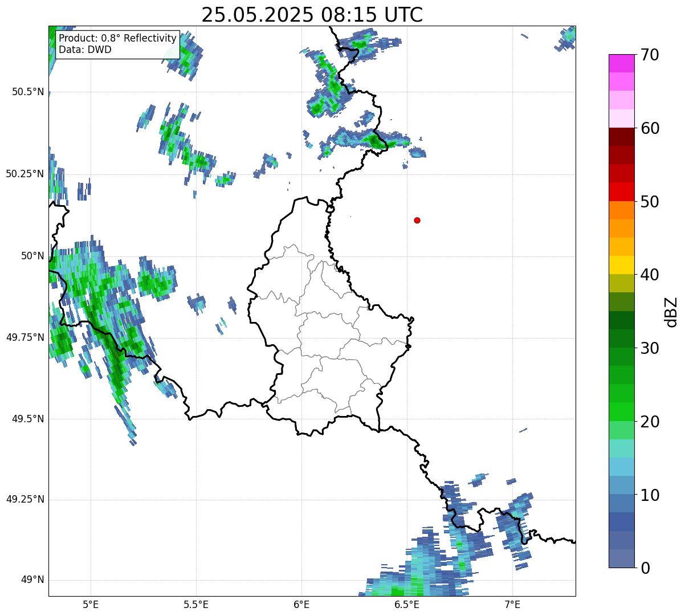The width and height of the screenshot is (685, 616).
Task: Click the 49.75°N latitude label
Action: pos(25,337)
